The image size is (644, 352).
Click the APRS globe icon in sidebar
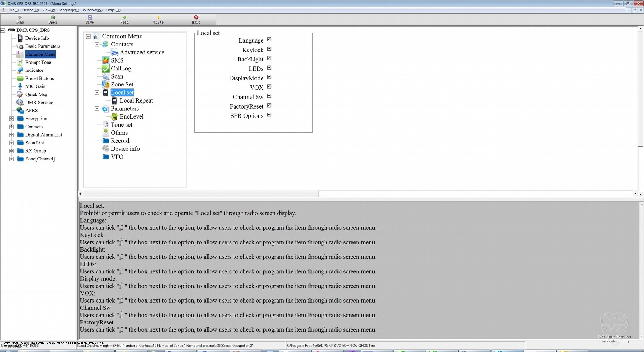(20, 110)
